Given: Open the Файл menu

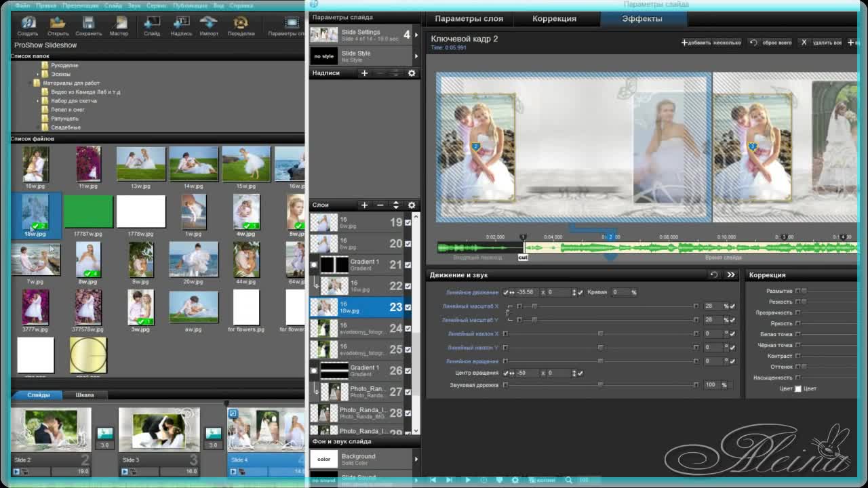Looking at the screenshot, I should coord(22,5).
